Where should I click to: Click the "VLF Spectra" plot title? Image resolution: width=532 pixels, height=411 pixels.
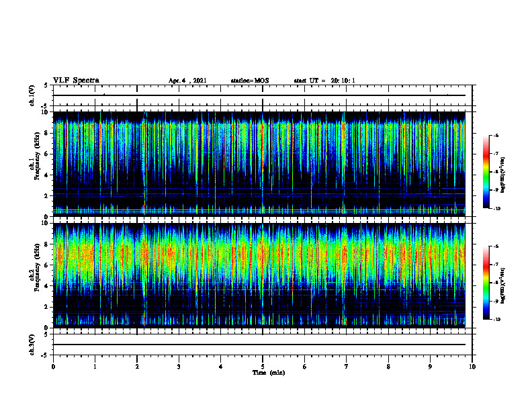pos(76,81)
